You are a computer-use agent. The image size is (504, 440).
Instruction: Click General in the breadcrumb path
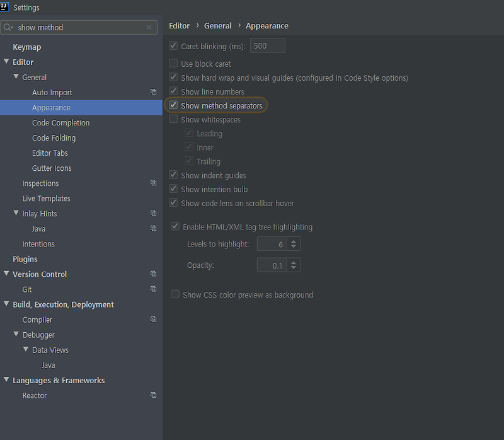[217, 26]
